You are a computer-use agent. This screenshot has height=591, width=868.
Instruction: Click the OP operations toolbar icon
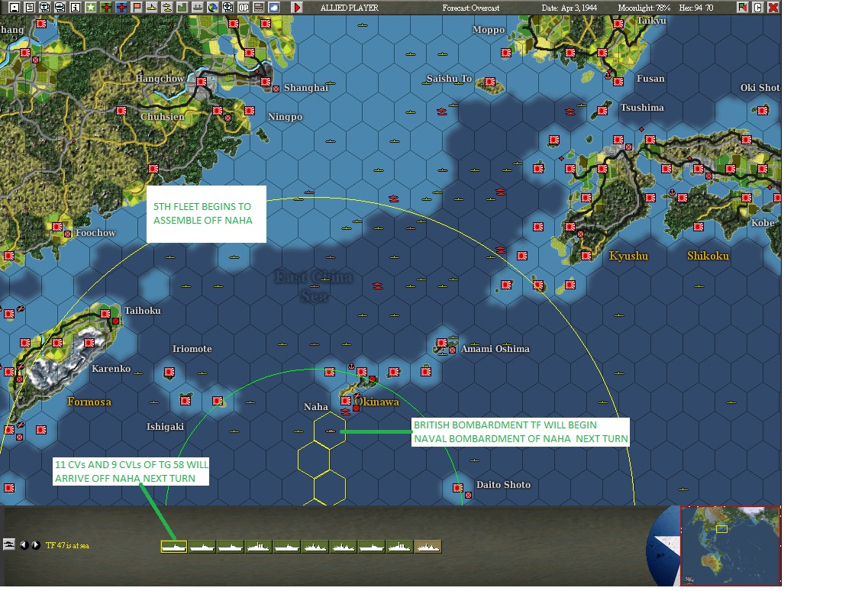[x=243, y=7]
